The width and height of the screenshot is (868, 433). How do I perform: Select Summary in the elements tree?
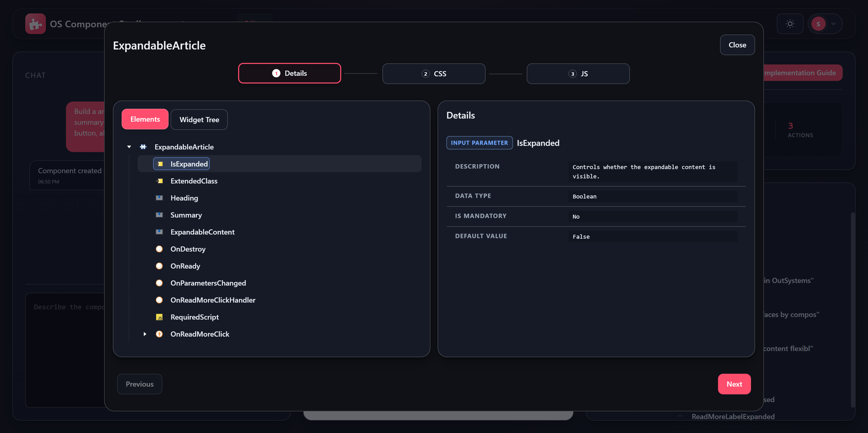tap(186, 215)
